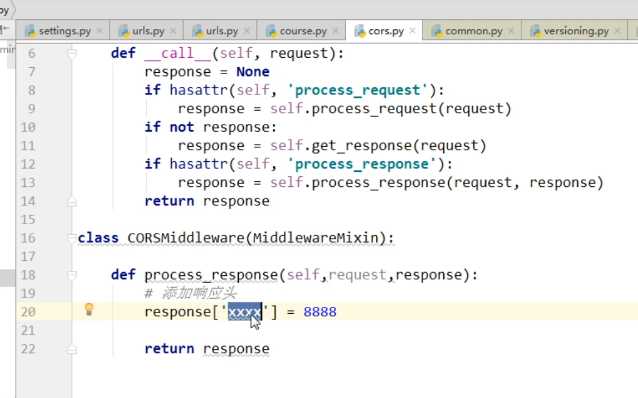Click 'self.process_request(request)' call on line 9
Viewport: 638px width, 398px height.
coord(391,109)
